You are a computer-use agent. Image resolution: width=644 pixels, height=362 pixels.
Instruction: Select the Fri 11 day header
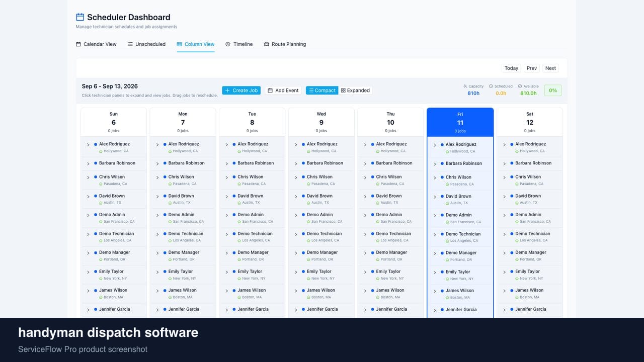click(460, 122)
